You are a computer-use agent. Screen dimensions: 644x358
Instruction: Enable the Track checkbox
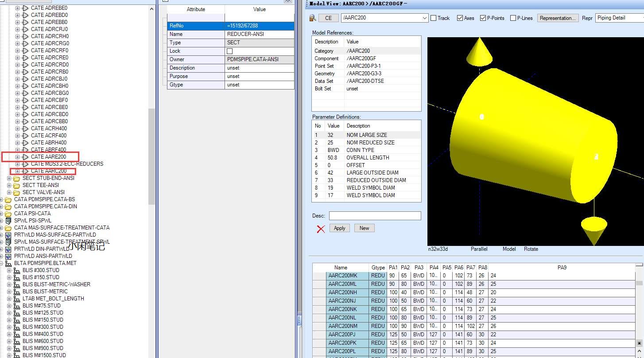434,18
